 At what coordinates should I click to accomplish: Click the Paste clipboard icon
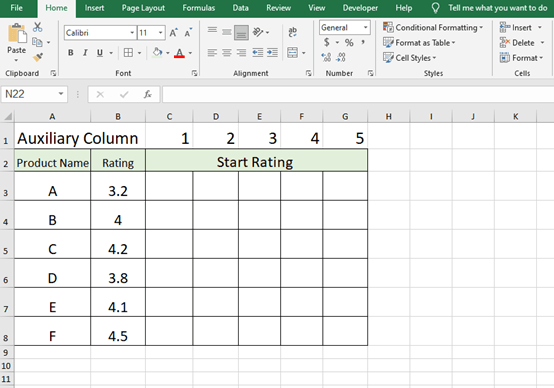pyautogui.click(x=17, y=34)
